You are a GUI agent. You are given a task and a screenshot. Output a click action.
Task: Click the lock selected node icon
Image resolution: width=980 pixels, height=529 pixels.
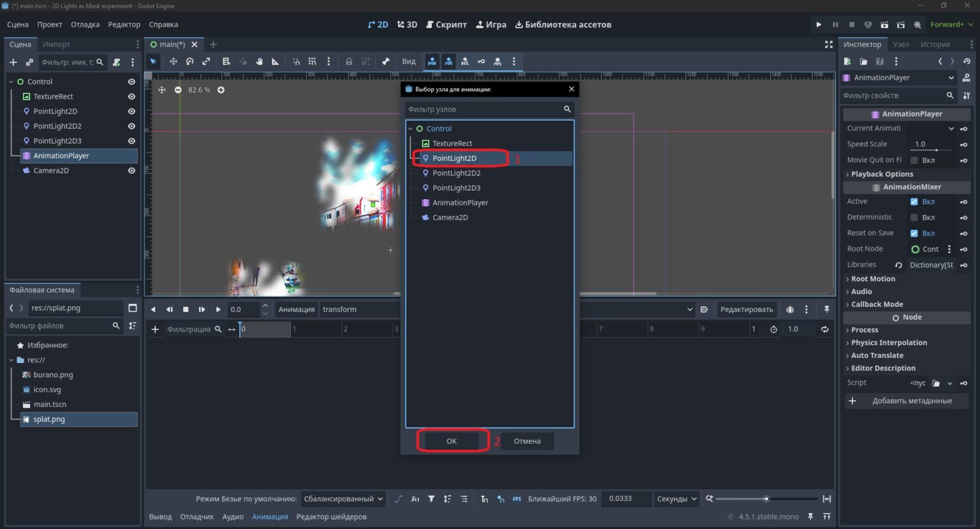tap(349, 61)
